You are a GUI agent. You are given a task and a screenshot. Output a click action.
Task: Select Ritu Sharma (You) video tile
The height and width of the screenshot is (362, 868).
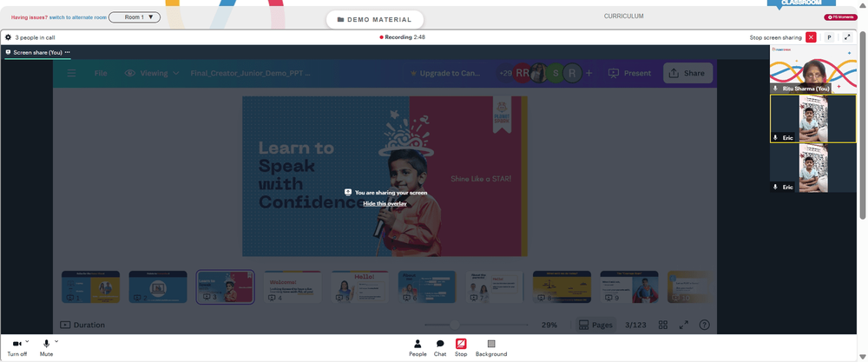tap(813, 69)
